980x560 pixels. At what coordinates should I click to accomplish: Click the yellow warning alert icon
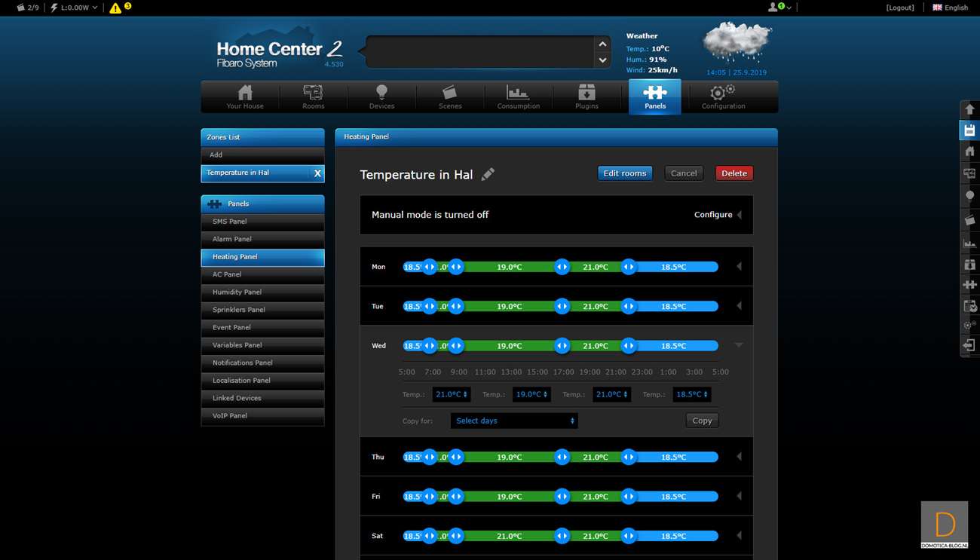(x=115, y=8)
